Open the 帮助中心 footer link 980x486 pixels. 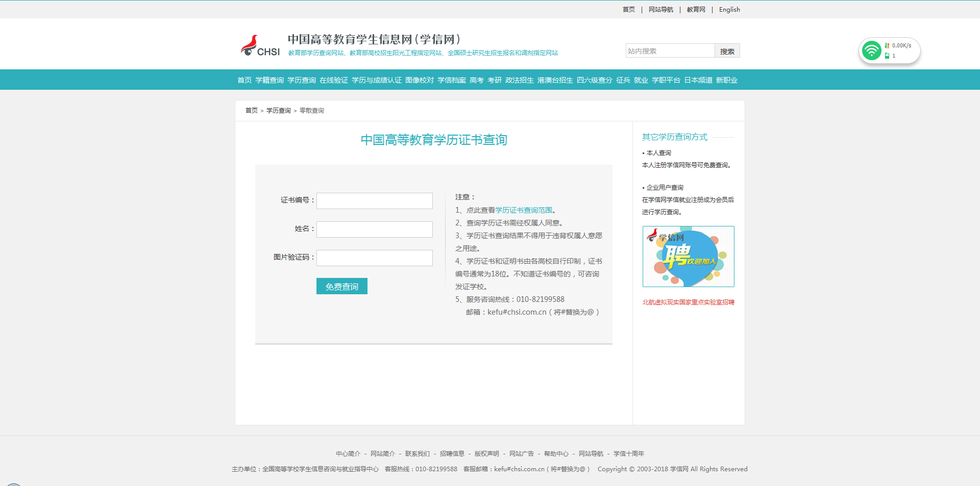[x=556, y=454]
